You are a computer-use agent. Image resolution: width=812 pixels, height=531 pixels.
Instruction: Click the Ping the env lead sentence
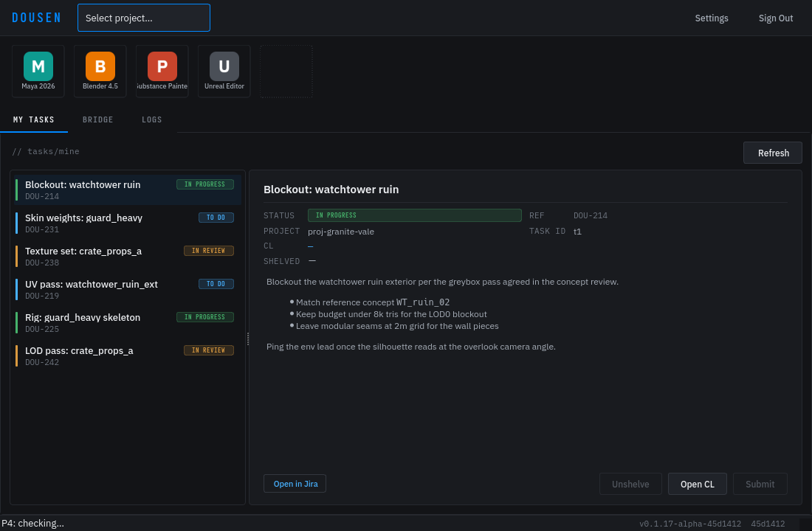(x=410, y=347)
